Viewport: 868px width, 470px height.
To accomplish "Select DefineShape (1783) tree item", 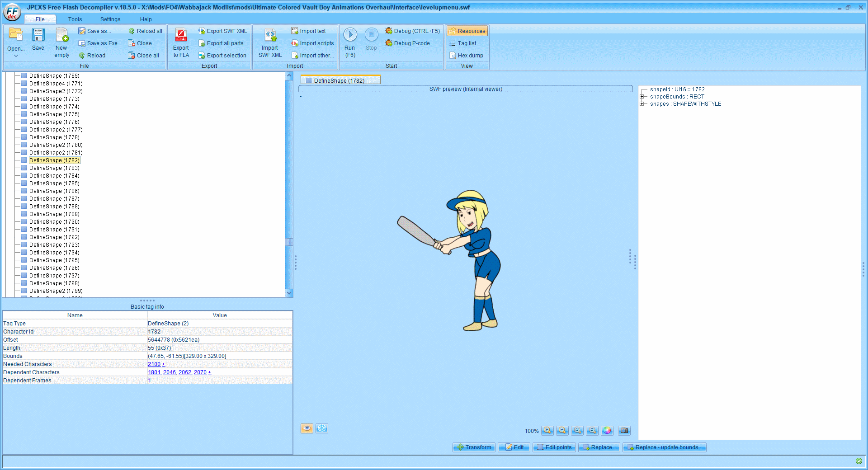I will tap(54, 168).
